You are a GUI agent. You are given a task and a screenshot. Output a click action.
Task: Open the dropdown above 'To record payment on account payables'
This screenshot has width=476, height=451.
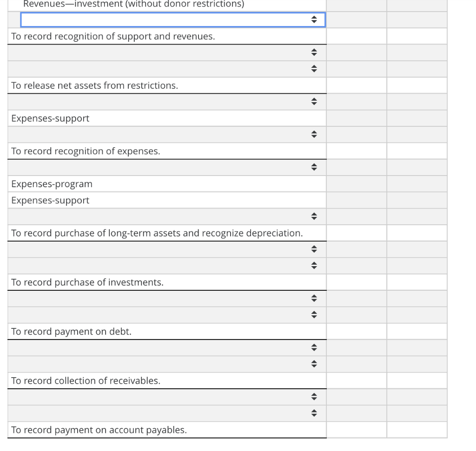315,413
